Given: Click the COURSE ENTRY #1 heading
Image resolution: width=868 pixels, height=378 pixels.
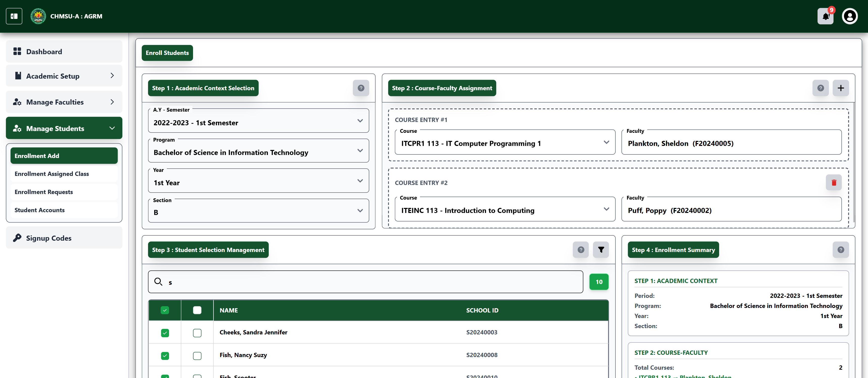Looking at the screenshot, I should click(421, 120).
